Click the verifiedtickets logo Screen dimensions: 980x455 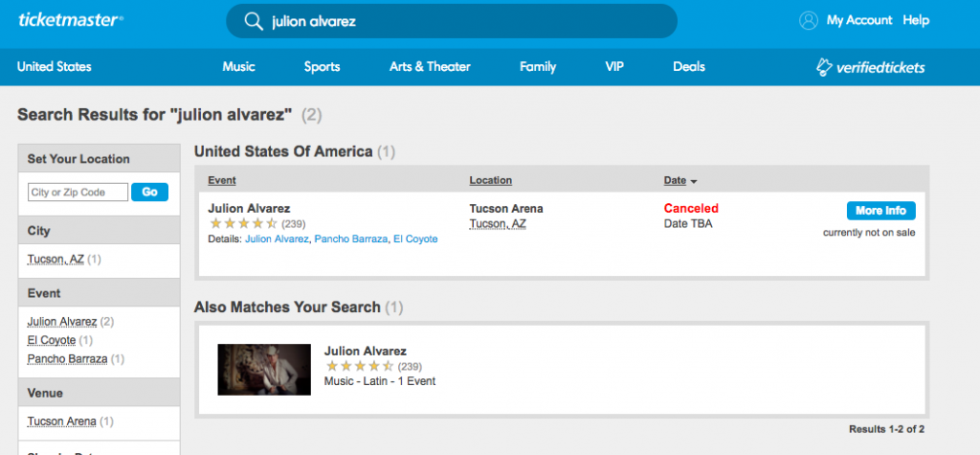870,67
